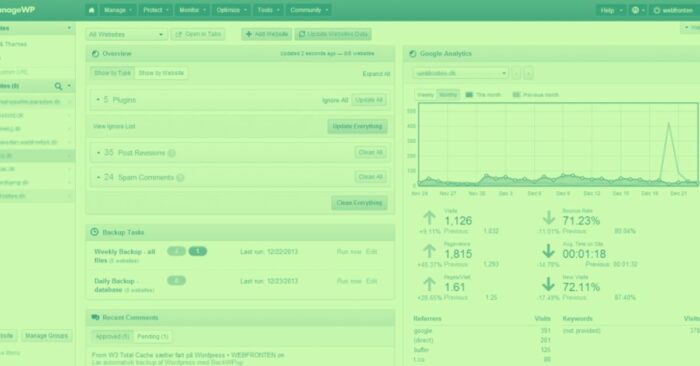
Task: Click Ignore All for plugins
Action: tap(335, 100)
